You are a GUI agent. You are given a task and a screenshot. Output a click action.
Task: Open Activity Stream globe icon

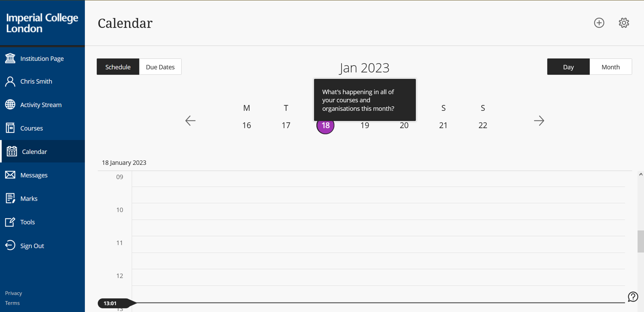tap(10, 104)
